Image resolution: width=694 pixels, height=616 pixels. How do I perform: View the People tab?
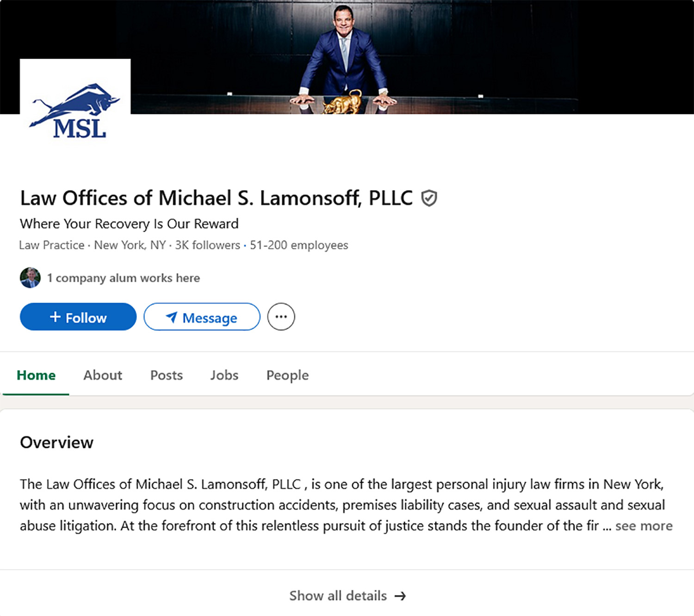click(287, 375)
